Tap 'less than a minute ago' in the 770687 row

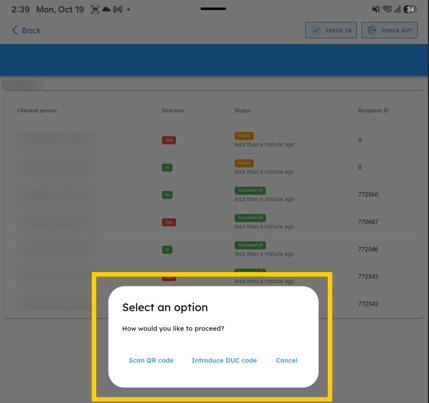(x=264, y=226)
